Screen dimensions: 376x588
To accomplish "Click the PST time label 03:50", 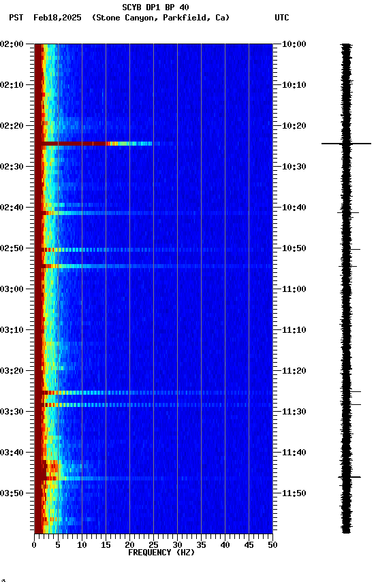I will pyautogui.click(x=12, y=493).
